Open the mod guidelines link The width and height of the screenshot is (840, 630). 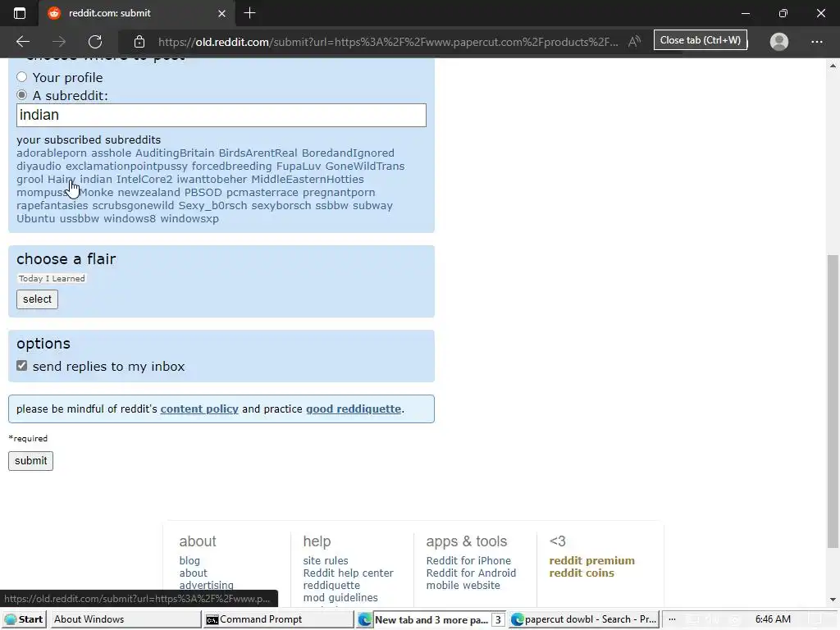[340, 597]
